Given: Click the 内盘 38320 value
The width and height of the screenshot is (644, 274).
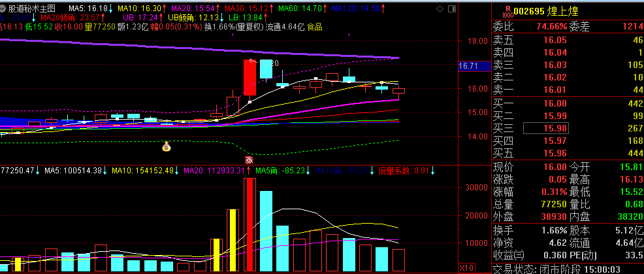Looking at the screenshot, I should pyautogui.click(x=630, y=216).
